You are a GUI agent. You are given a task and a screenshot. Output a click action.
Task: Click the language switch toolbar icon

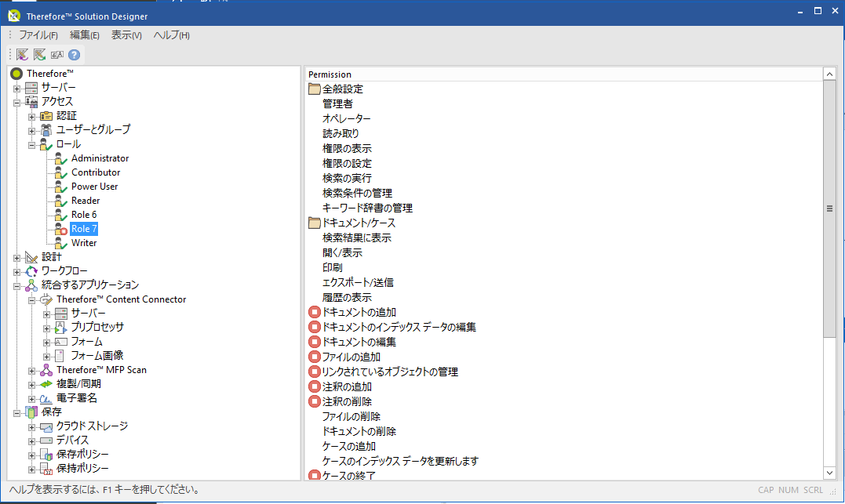pos(57,54)
